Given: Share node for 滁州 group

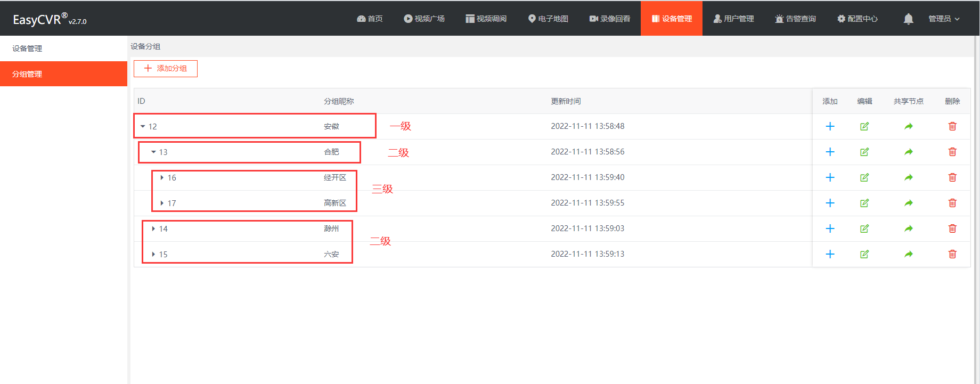Looking at the screenshot, I should pyautogui.click(x=909, y=228).
